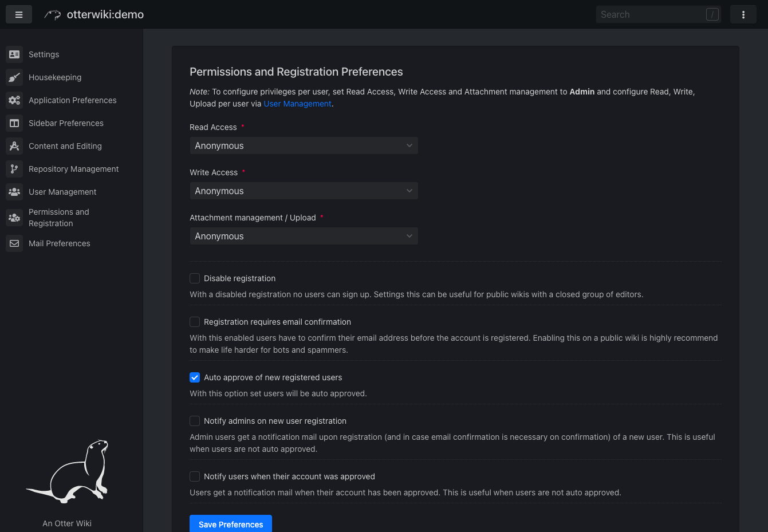Toggle the hamburger sidebar menu button
The height and width of the screenshot is (532, 768).
pos(19,14)
